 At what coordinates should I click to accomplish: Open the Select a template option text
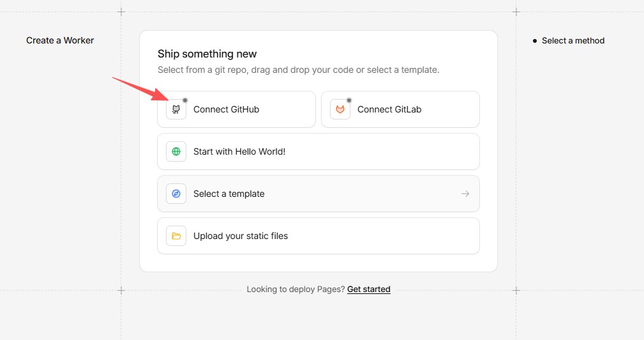228,194
